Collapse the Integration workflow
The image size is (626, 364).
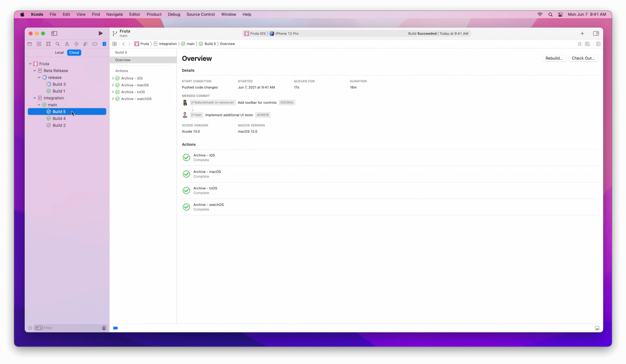pos(35,98)
